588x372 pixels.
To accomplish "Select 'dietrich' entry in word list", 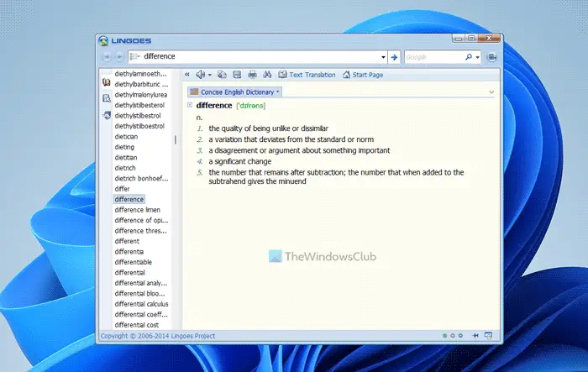I will [125, 168].
